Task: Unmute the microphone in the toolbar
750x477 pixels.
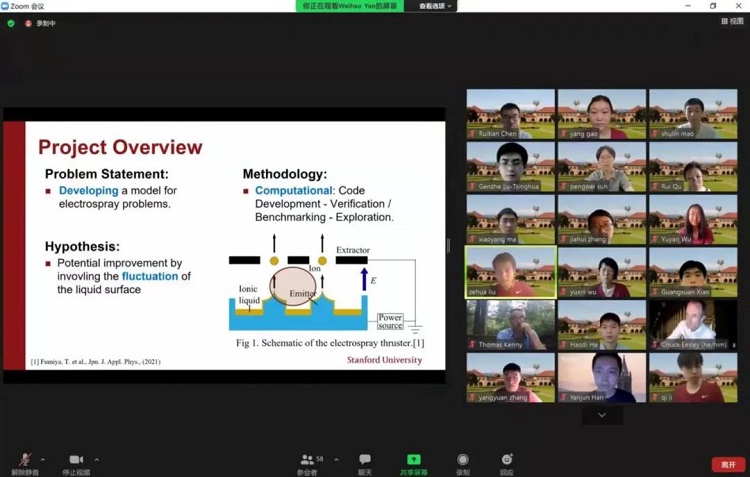Action: click(24, 460)
